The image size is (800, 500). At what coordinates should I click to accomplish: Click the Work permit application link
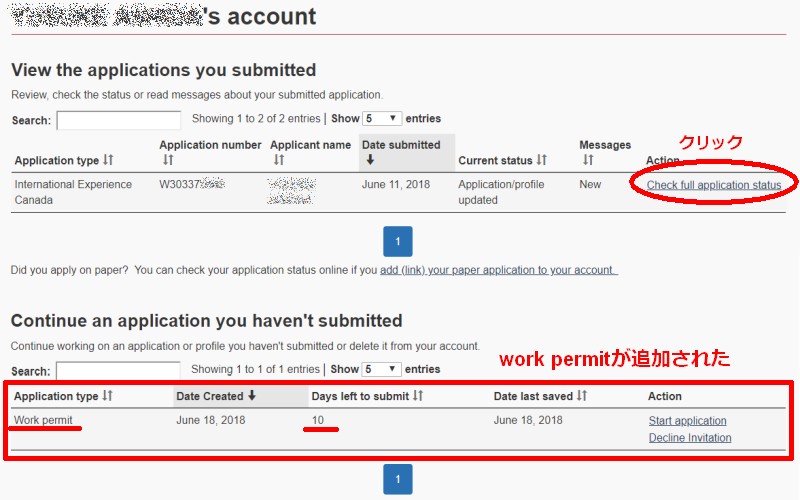[43, 420]
